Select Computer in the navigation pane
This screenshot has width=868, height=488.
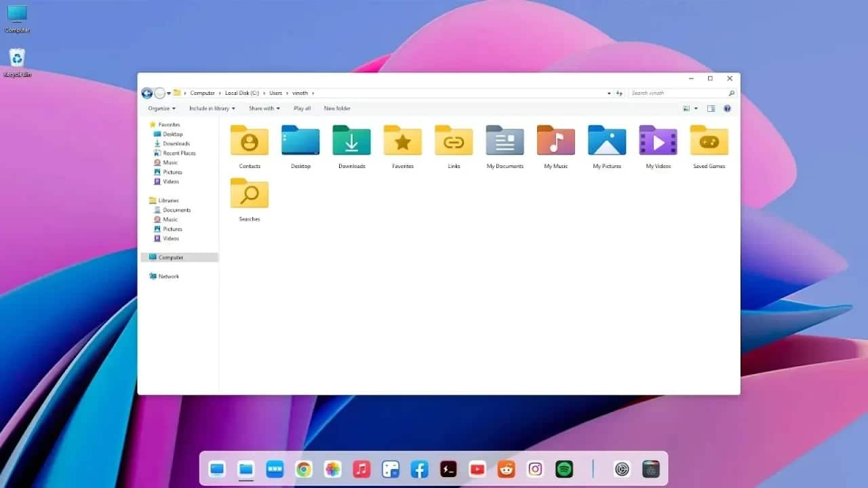point(179,258)
